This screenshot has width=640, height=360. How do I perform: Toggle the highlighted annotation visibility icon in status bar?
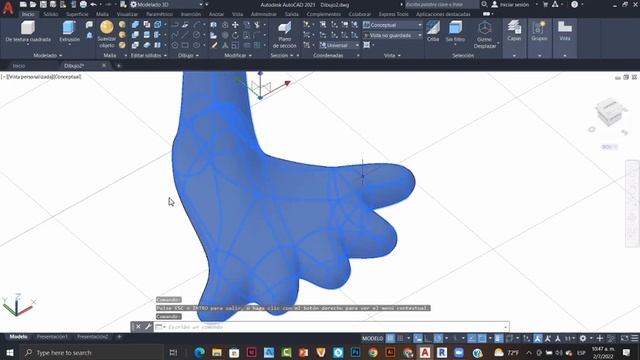coord(538,338)
